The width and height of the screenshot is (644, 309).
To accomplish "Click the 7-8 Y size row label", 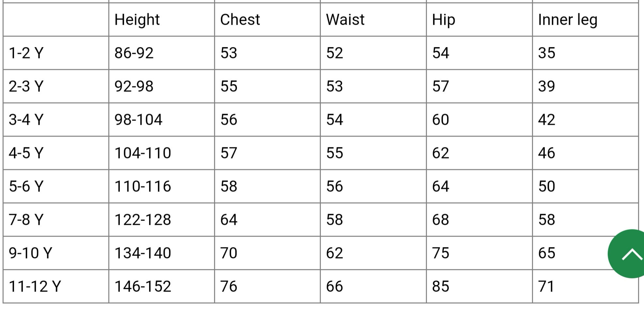I will [26, 220].
